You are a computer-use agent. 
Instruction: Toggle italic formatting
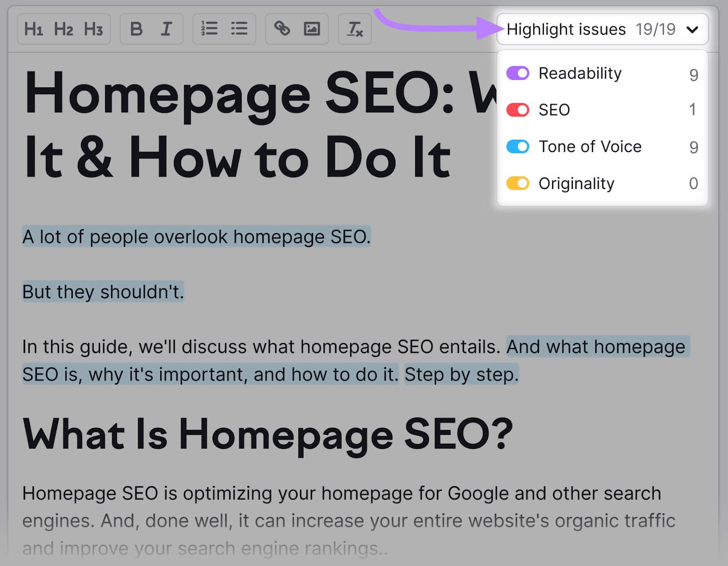coord(166,29)
